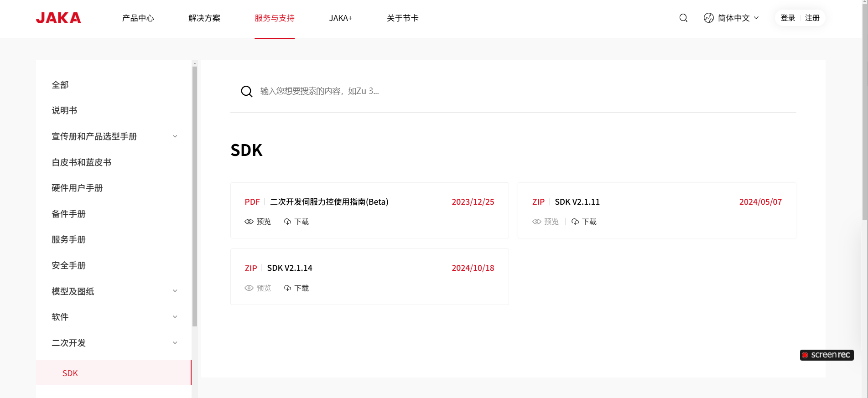This screenshot has height=398, width=868.
Task: Open the 产品中心 menu
Action: point(138,18)
